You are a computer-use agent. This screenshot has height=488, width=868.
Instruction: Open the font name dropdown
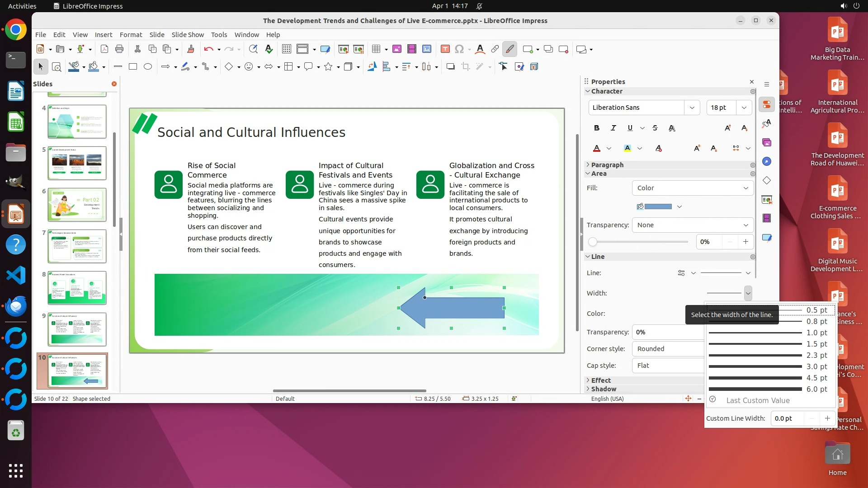[x=692, y=108]
